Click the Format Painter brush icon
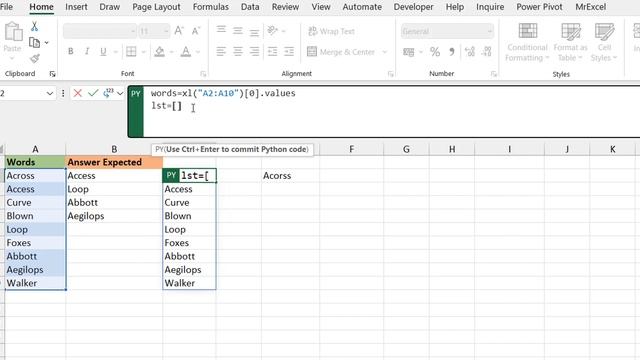Image resolution: width=640 pixels, height=360 pixels. point(35,58)
